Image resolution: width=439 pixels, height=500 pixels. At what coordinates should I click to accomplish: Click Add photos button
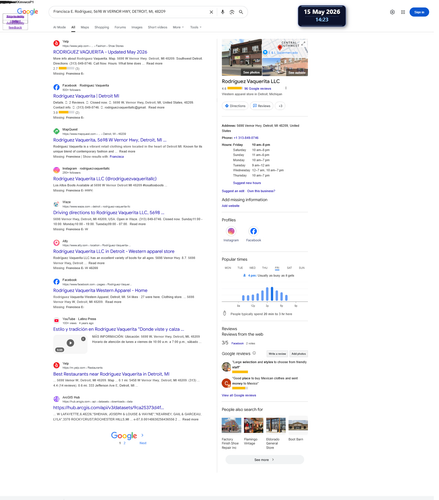(299, 354)
